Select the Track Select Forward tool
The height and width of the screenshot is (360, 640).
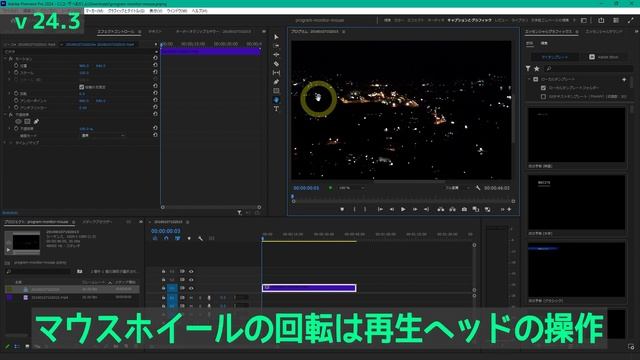(276, 46)
